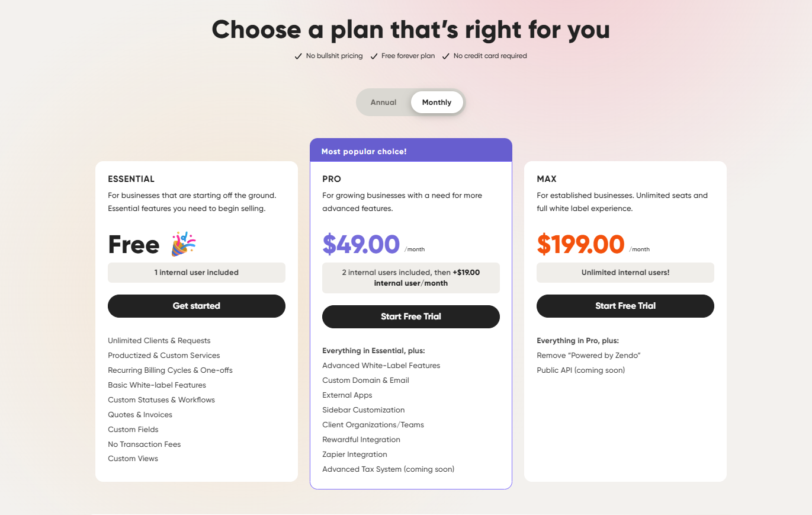Click the checkmark beside Free forever plan
The width and height of the screenshot is (812, 515).
pyautogui.click(x=374, y=56)
